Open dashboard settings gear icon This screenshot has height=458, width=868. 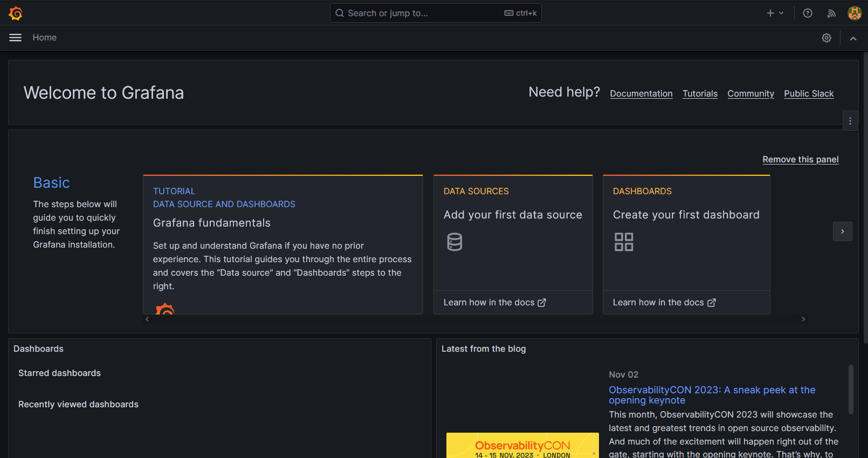(826, 38)
